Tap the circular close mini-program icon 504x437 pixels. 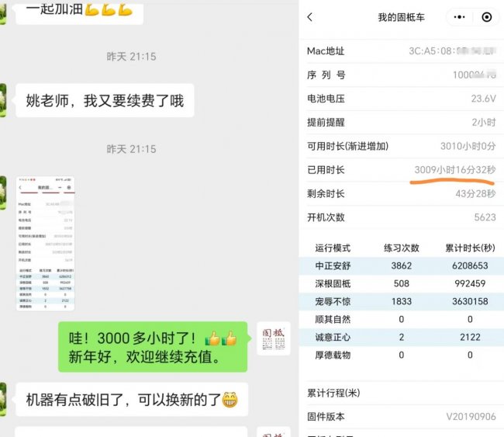click(486, 17)
